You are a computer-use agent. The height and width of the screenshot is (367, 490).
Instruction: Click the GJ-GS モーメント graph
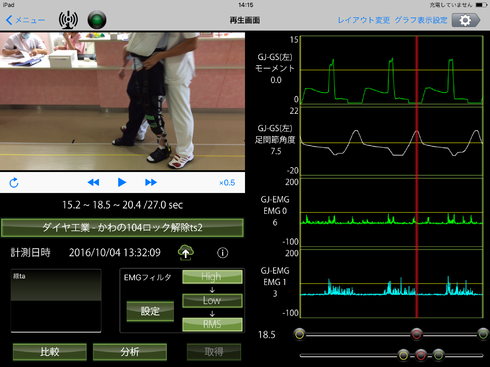coord(392,70)
